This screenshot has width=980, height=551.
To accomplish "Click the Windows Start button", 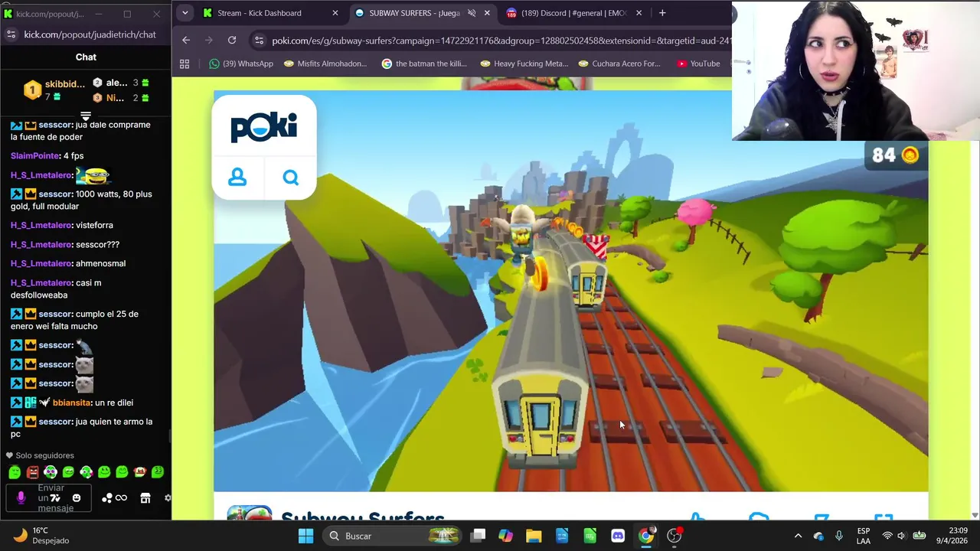I will [305, 536].
